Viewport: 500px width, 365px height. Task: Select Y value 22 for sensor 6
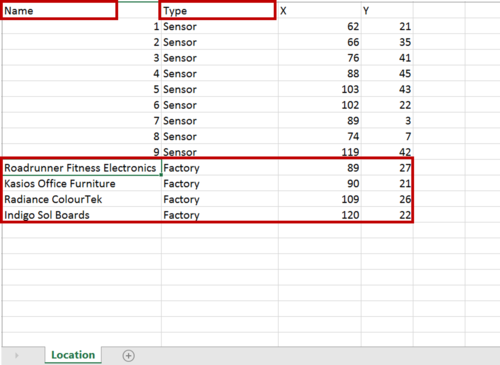(x=387, y=105)
